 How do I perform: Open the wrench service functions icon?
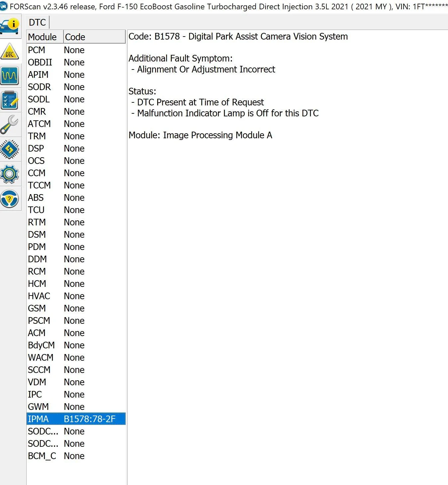pos(10,125)
